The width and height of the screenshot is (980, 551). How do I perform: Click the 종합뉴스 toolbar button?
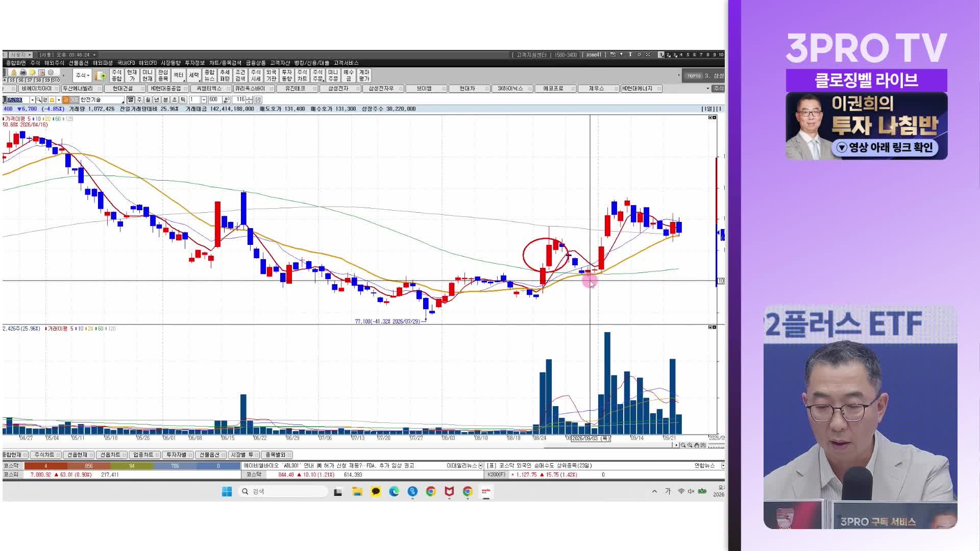click(x=209, y=76)
